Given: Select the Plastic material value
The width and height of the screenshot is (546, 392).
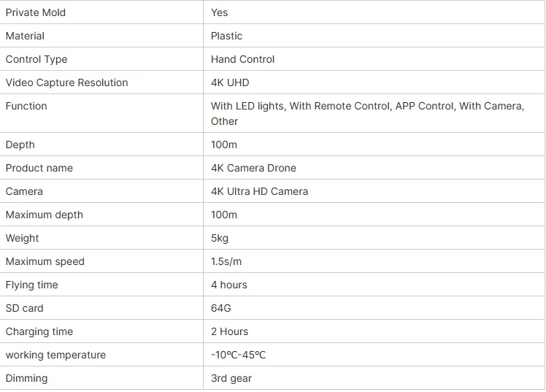Looking at the screenshot, I should pyautogui.click(x=226, y=36).
